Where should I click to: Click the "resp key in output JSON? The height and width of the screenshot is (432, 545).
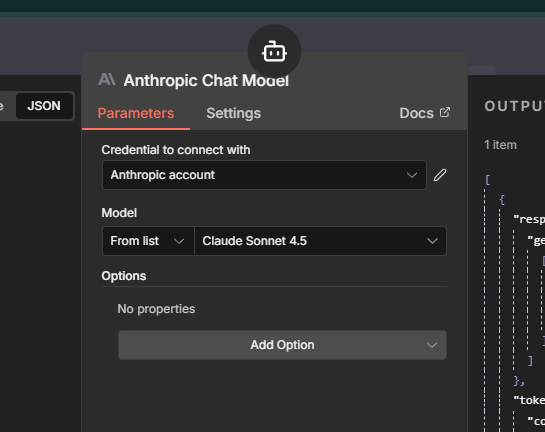pyautogui.click(x=529, y=219)
